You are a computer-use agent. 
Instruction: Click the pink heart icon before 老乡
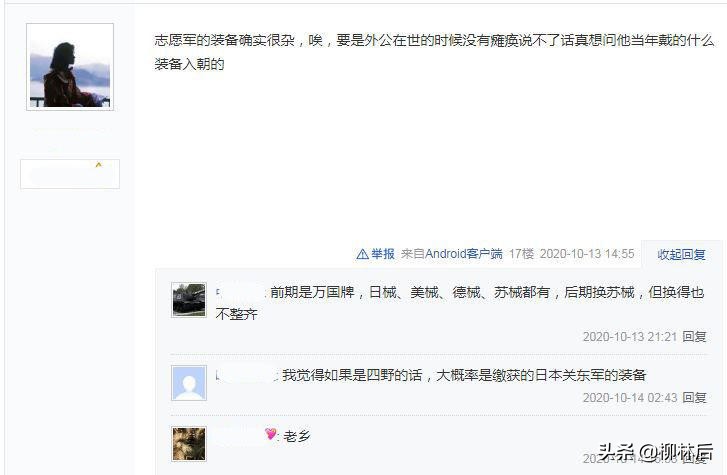(271, 434)
